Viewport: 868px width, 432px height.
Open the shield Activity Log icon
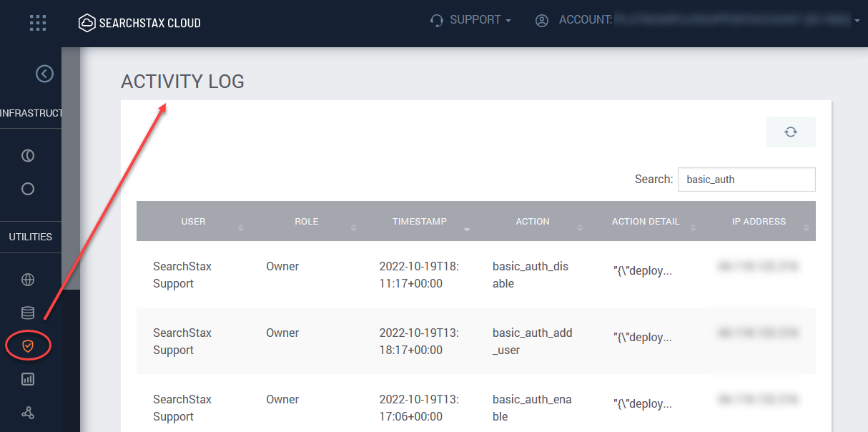click(28, 346)
